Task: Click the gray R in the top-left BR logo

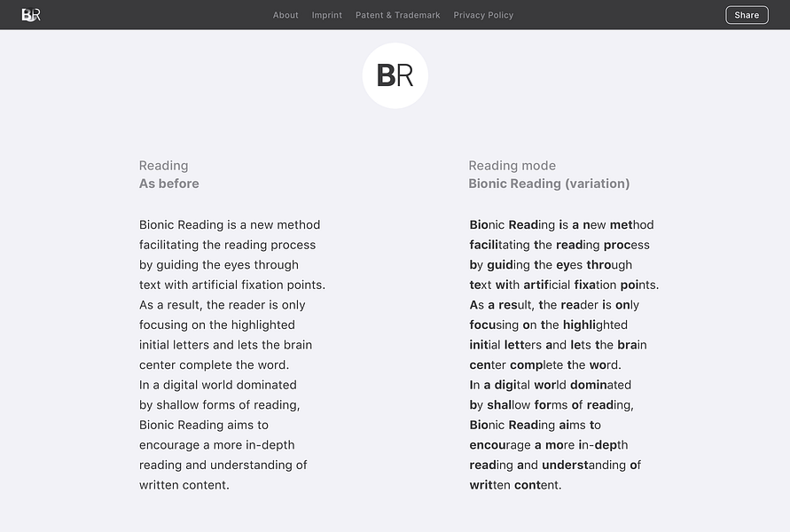Action: (35, 14)
